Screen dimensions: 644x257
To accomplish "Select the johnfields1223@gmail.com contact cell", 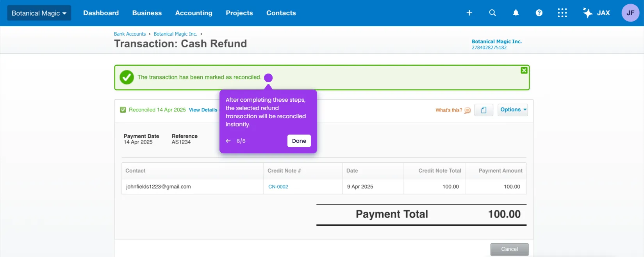I will (x=193, y=187).
